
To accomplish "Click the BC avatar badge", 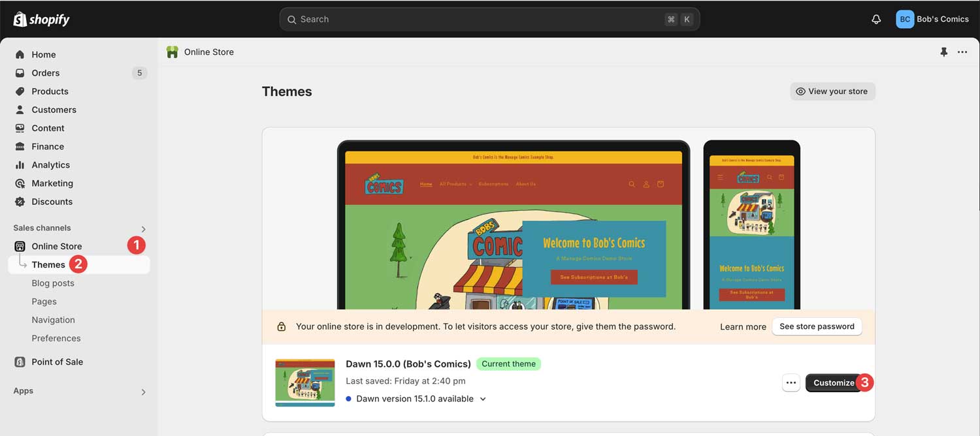I will coord(905,19).
